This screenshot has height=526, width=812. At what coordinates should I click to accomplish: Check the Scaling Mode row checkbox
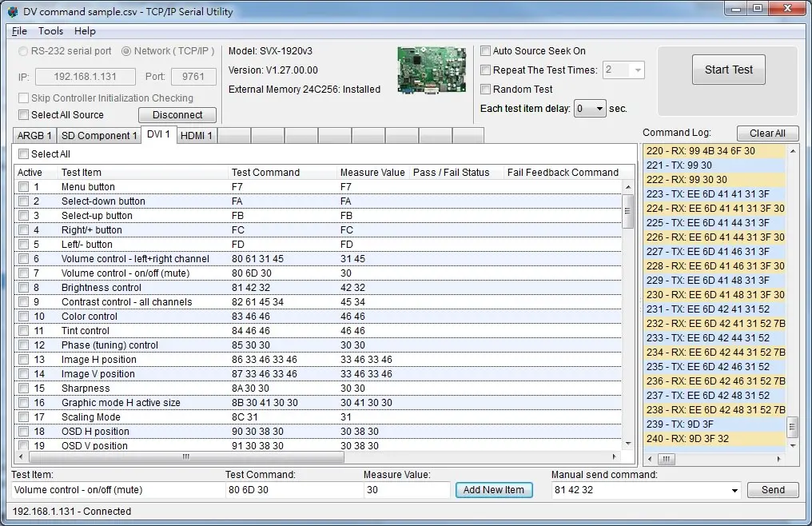(23, 417)
